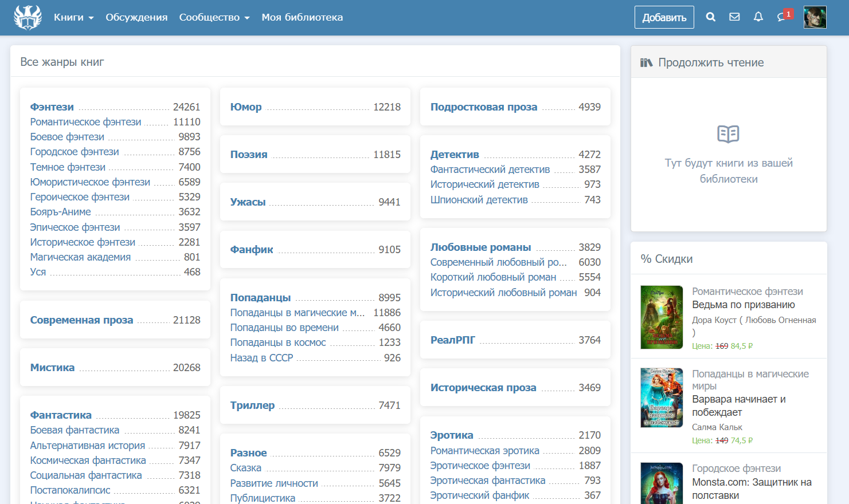The image size is (849, 504).
Task: Open the Фантастика genre
Action: [x=61, y=415]
